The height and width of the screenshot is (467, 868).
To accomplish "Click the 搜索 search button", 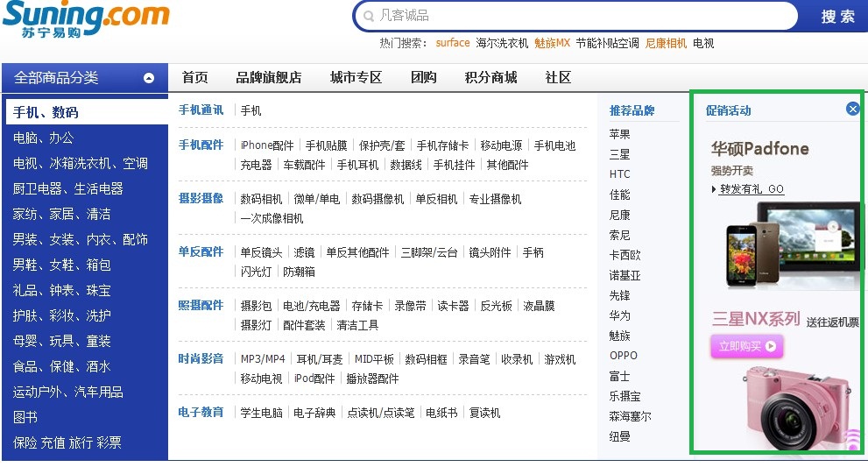I will pyautogui.click(x=837, y=17).
